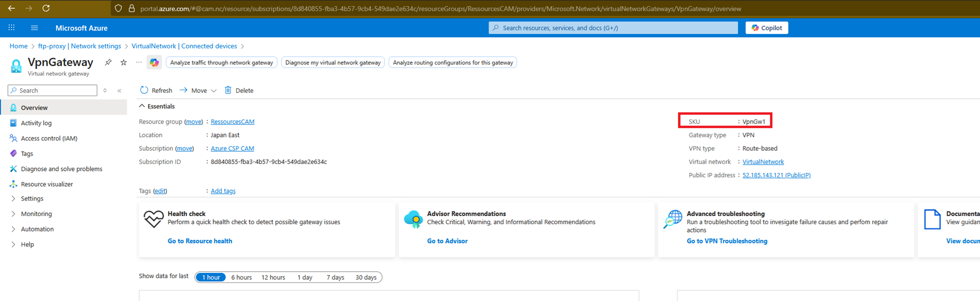Mark VpnGateway as favorite with star icon

(x=124, y=62)
